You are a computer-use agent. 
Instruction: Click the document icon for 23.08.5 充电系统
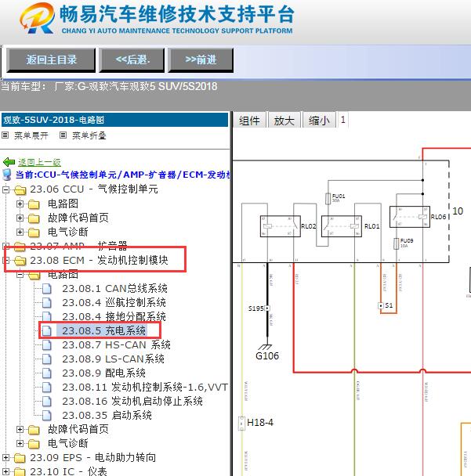pos(46,331)
